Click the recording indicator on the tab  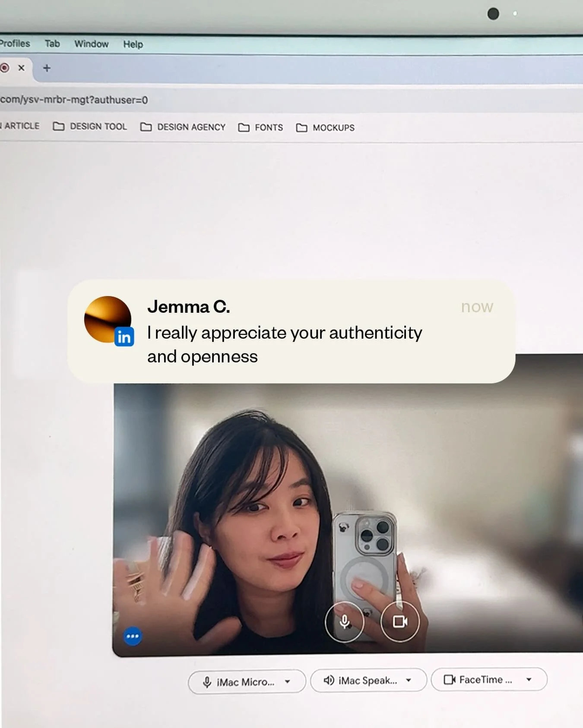pyautogui.click(x=5, y=68)
